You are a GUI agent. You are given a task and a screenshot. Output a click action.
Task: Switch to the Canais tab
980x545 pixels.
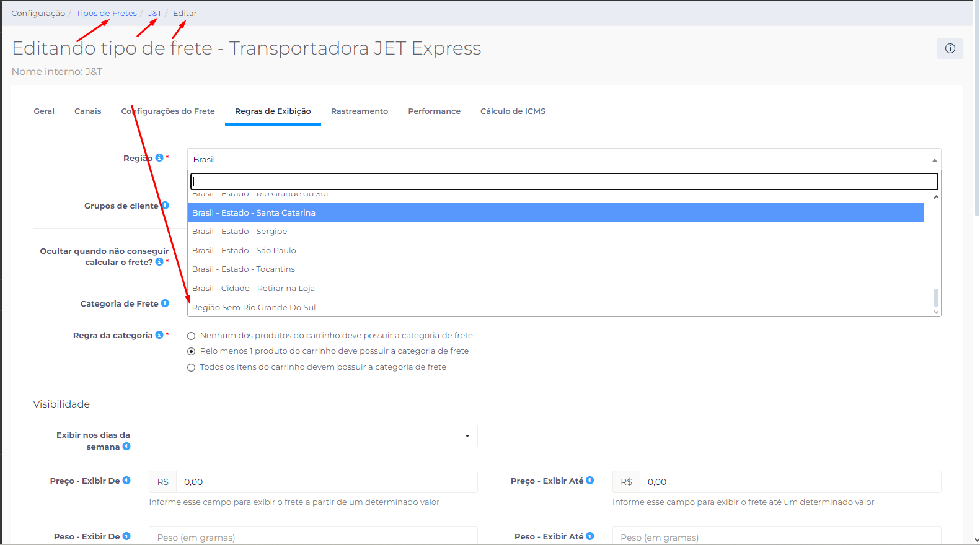(88, 111)
